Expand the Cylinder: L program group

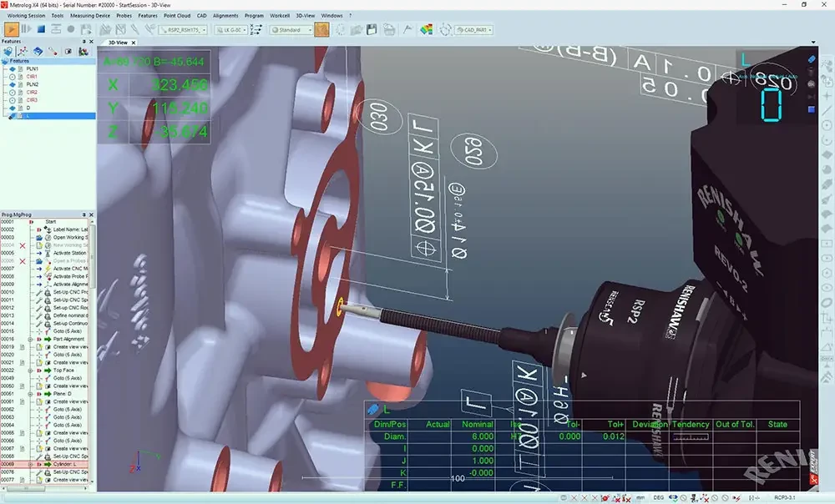pyautogui.click(x=30, y=464)
